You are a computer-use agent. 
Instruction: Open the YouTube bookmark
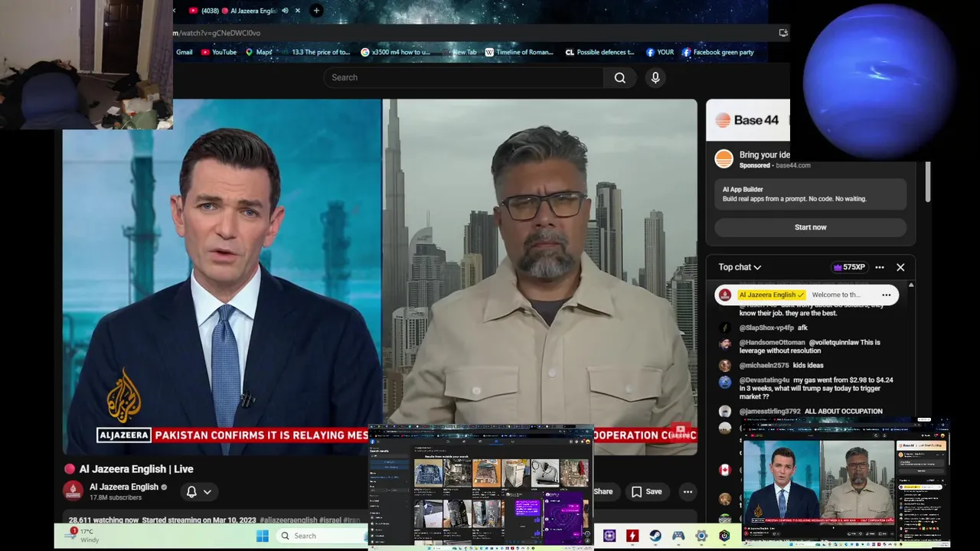[x=218, y=52]
